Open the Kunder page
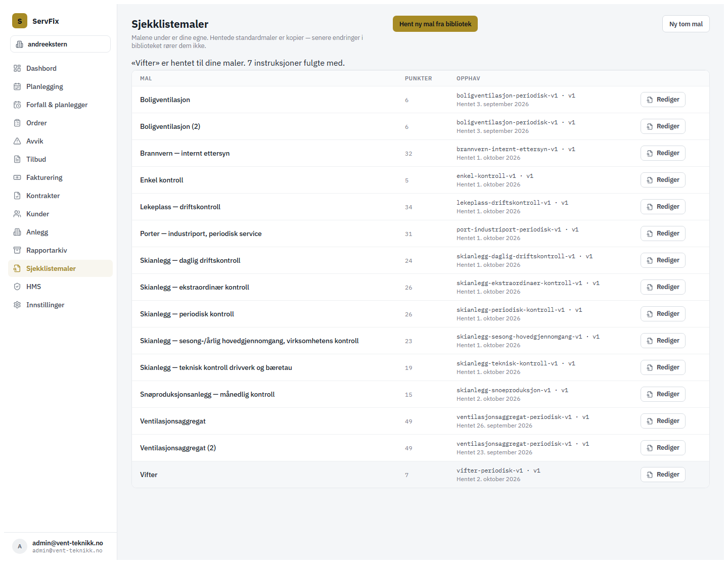 tap(60, 214)
